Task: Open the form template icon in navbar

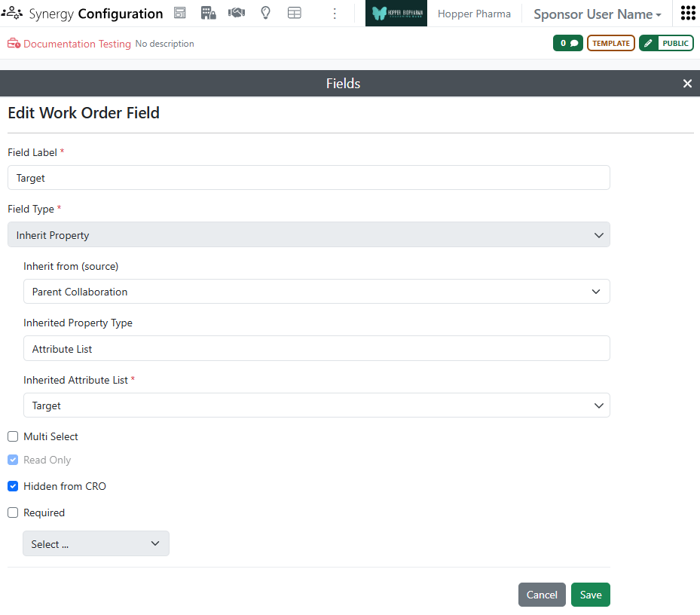Action: [x=180, y=13]
